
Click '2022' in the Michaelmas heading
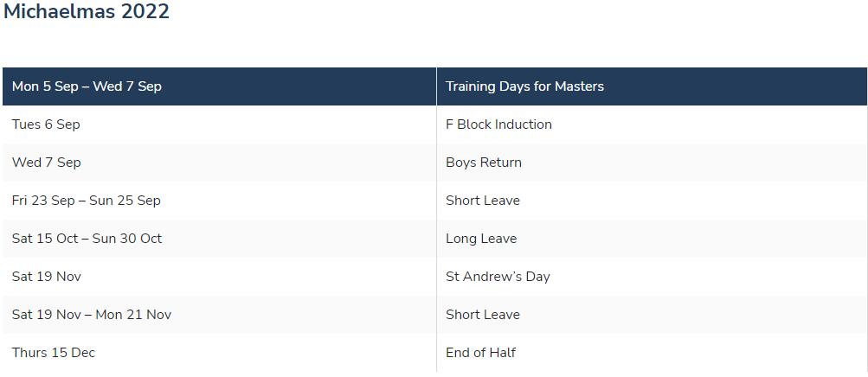145,12
